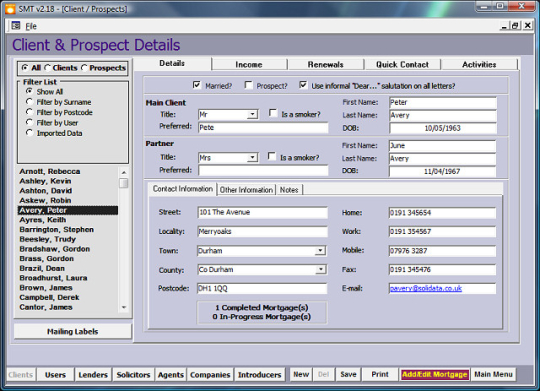
Task: Expand Partner Title dropdown
Action: [x=252, y=158]
